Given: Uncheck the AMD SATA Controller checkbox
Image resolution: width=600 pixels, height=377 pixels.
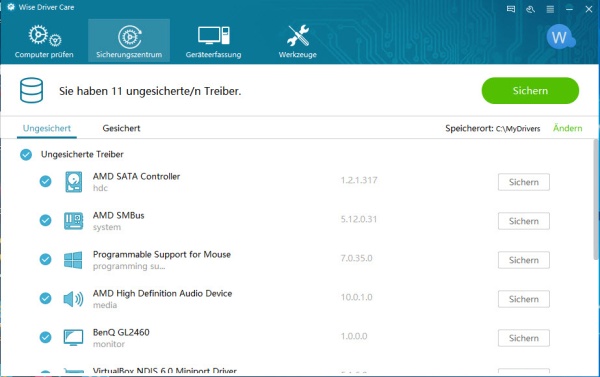Looking at the screenshot, I should coord(46,181).
